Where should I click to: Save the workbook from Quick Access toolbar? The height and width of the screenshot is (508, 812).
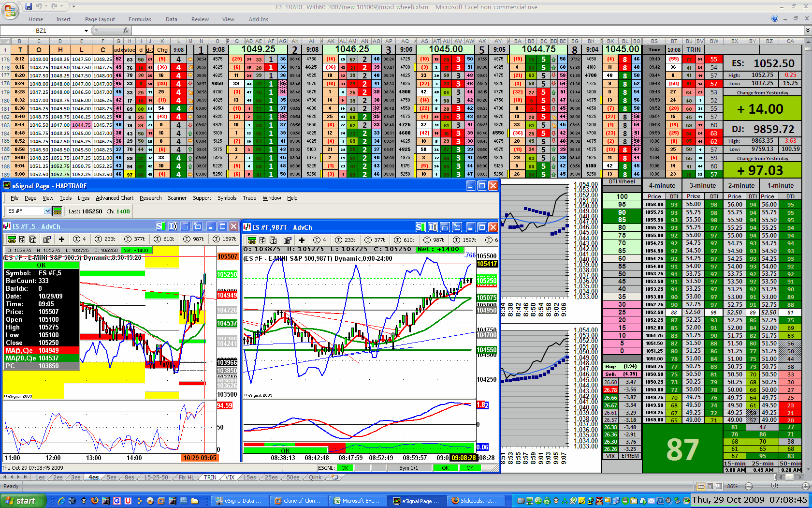[x=29, y=6]
